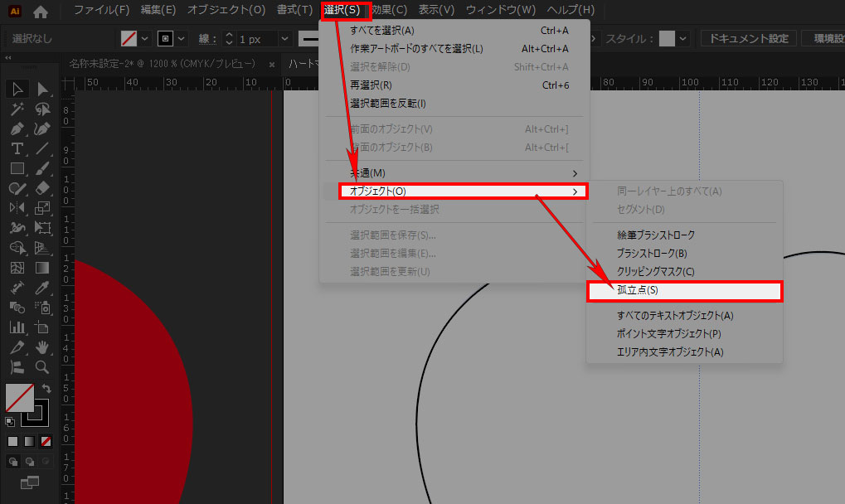Select the Type tool in the toolbar
The width and height of the screenshot is (845, 504).
[17, 148]
